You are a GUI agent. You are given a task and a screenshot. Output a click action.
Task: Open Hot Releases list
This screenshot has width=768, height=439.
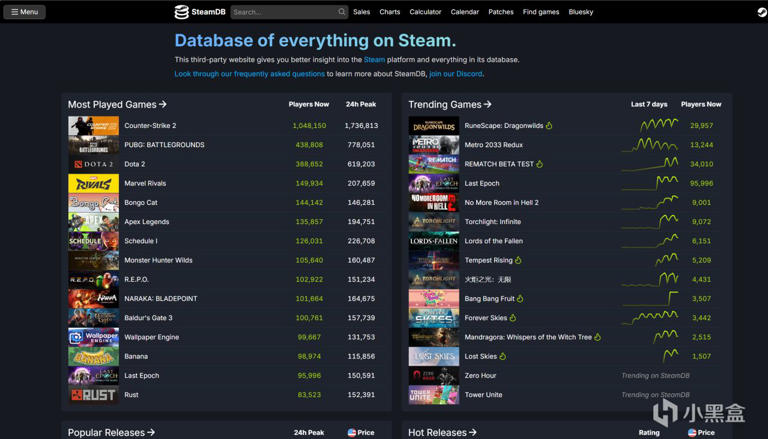(x=442, y=432)
